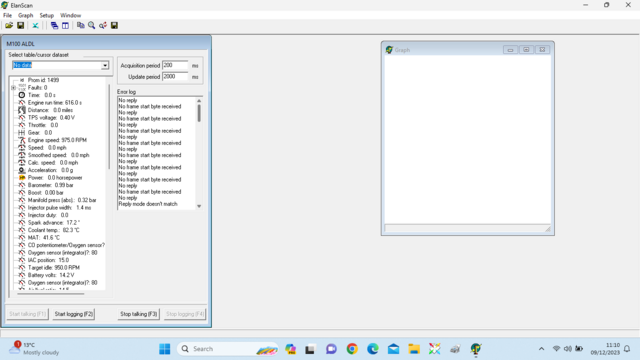Open the Mail app from the taskbar
Viewport: 640px width, 360px height.
click(393, 349)
